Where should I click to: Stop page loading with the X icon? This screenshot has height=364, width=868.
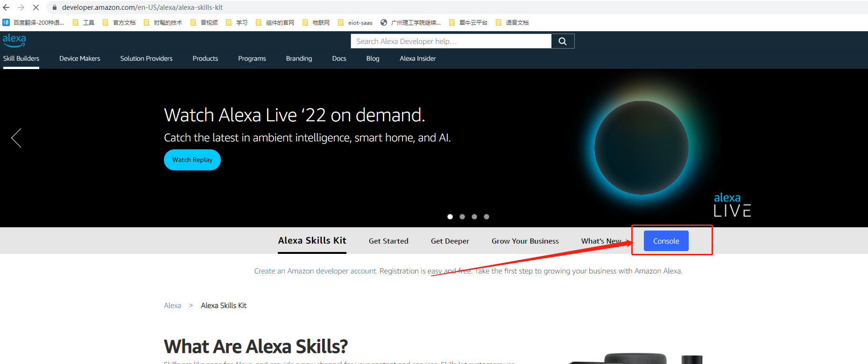pyautogui.click(x=36, y=7)
